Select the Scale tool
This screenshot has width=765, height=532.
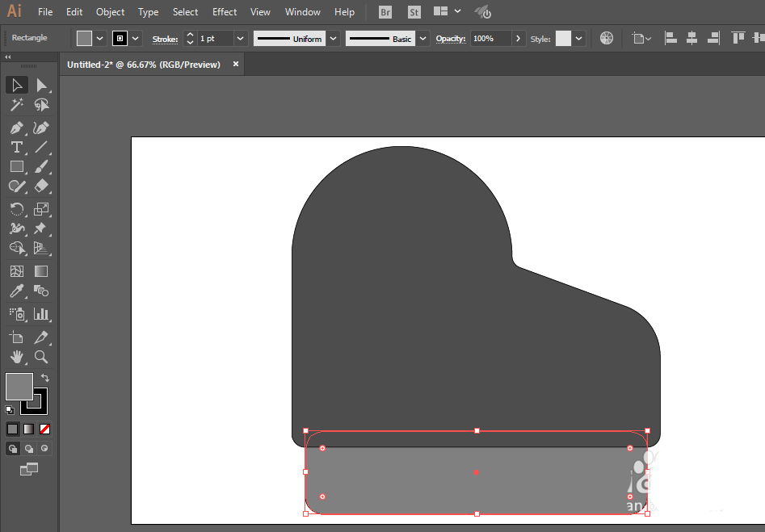(x=41, y=209)
